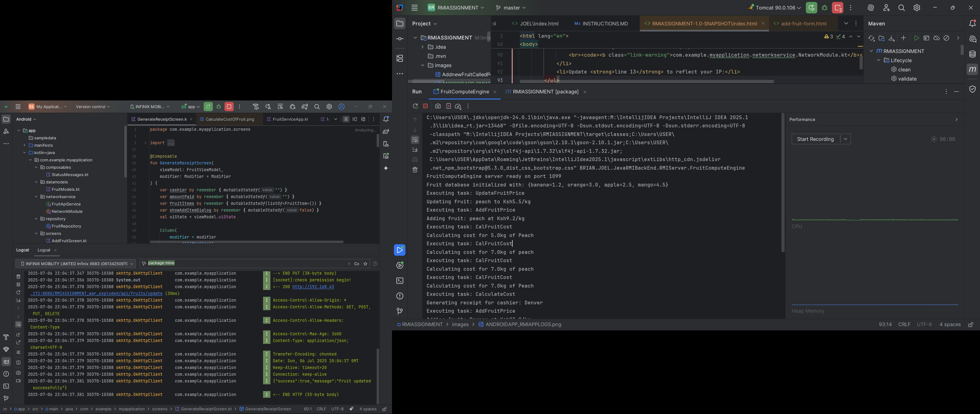Screen dimensions: 980x414
Task: Stop the app in Android Studio toolbar
Action: (x=229, y=107)
